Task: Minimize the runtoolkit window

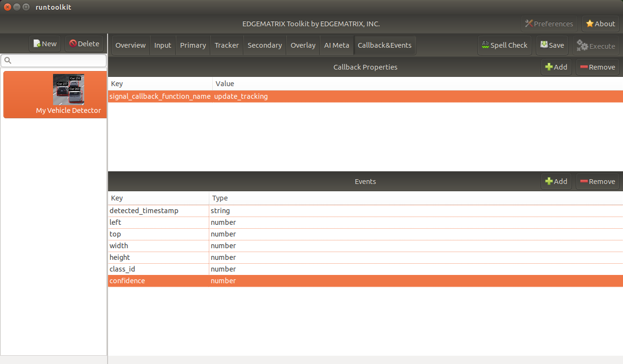Action: coord(17,7)
